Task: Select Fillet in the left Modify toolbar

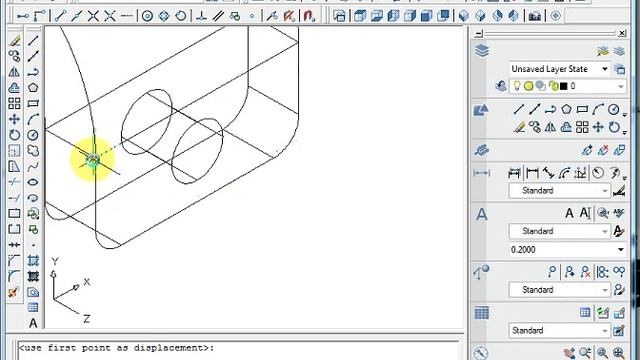Action: pyautogui.click(x=14, y=276)
